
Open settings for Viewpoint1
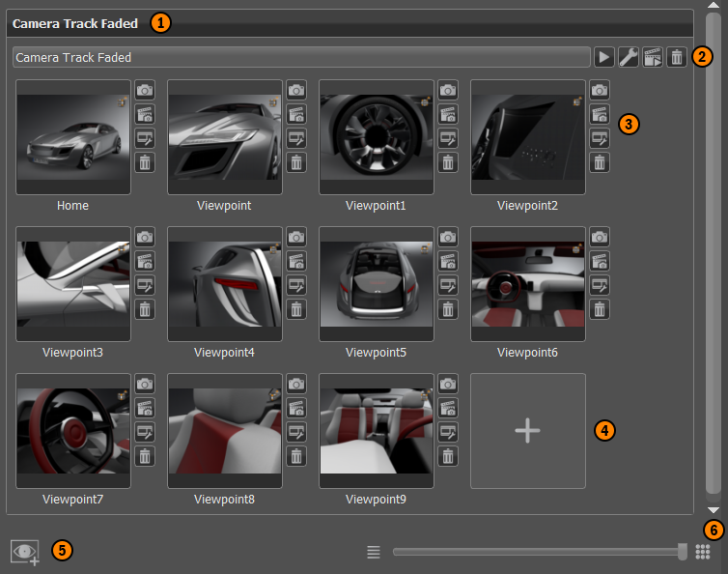(x=447, y=138)
